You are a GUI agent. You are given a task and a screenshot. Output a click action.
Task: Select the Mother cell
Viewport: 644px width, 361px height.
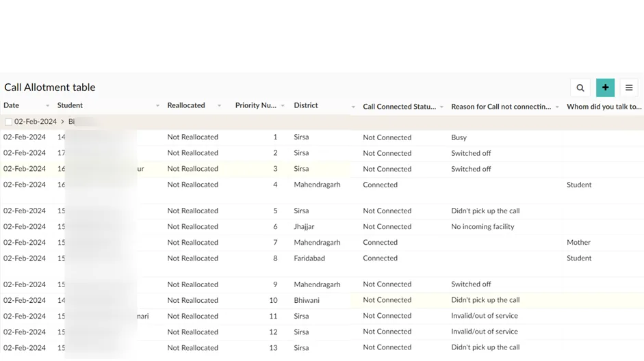click(x=578, y=243)
